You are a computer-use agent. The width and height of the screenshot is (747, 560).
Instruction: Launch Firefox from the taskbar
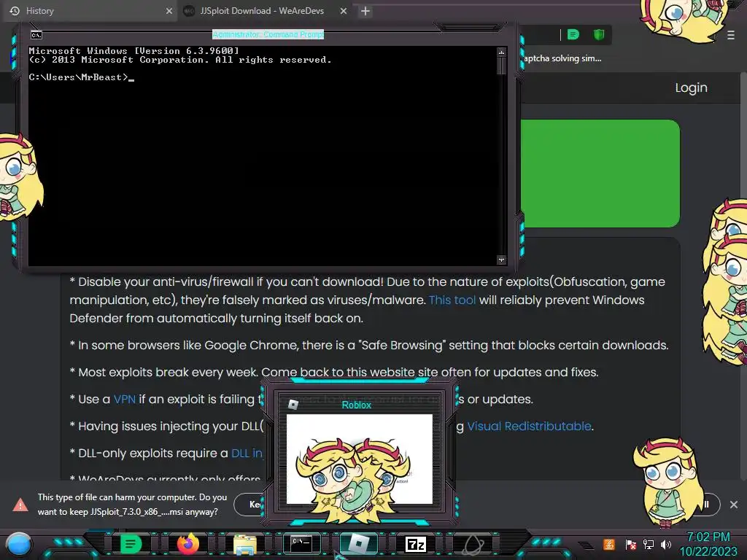pos(187,544)
